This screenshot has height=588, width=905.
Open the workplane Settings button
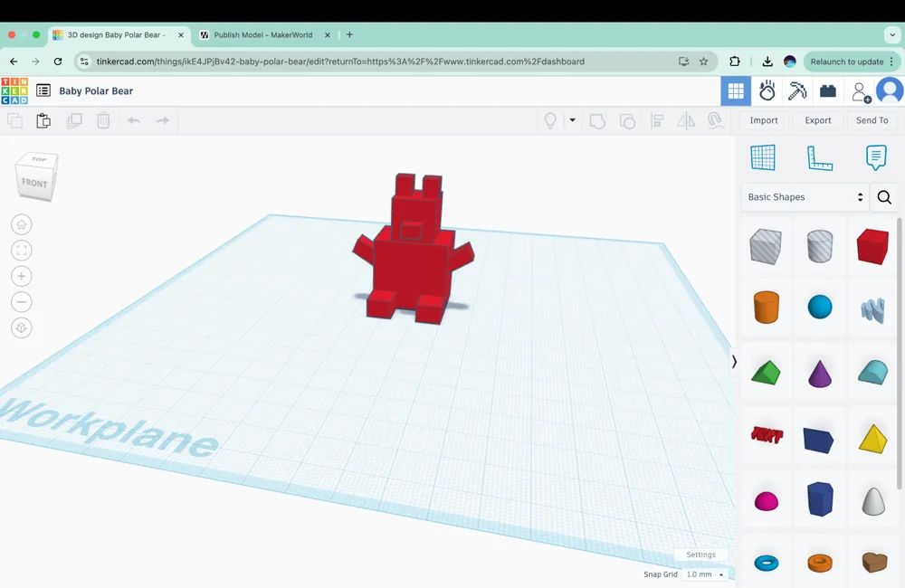point(700,555)
